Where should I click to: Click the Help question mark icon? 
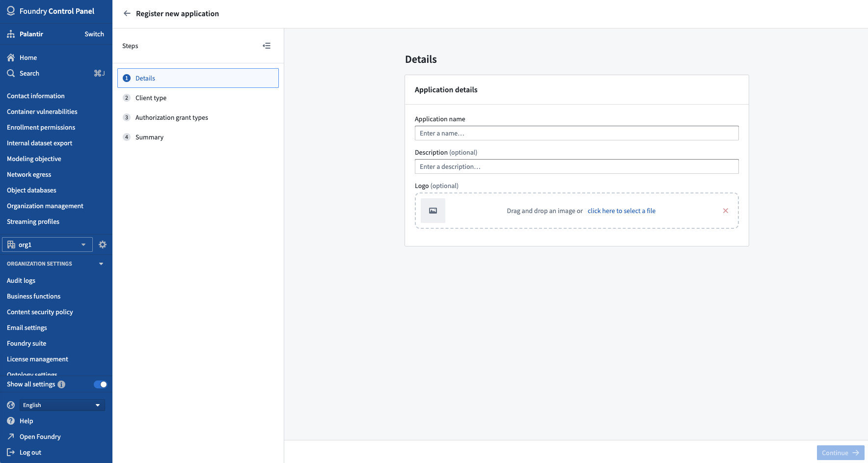(11, 421)
